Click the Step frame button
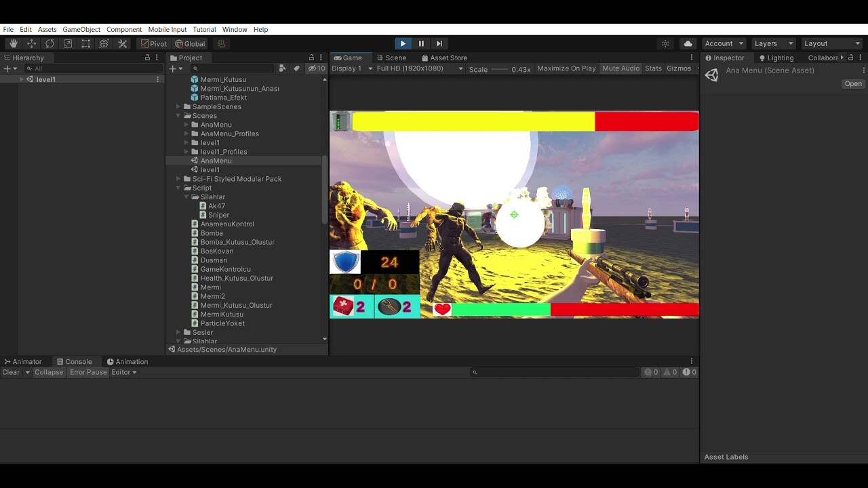 coord(439,43)
